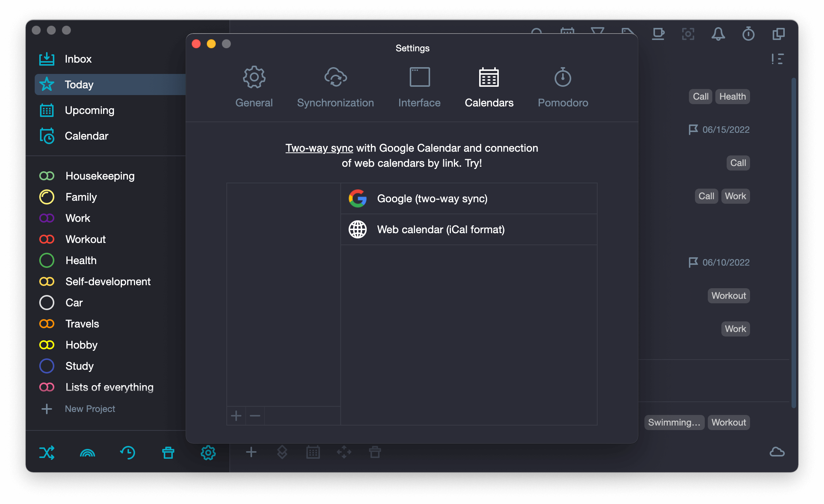Open notifications bell icon

(x=718, y=34)
